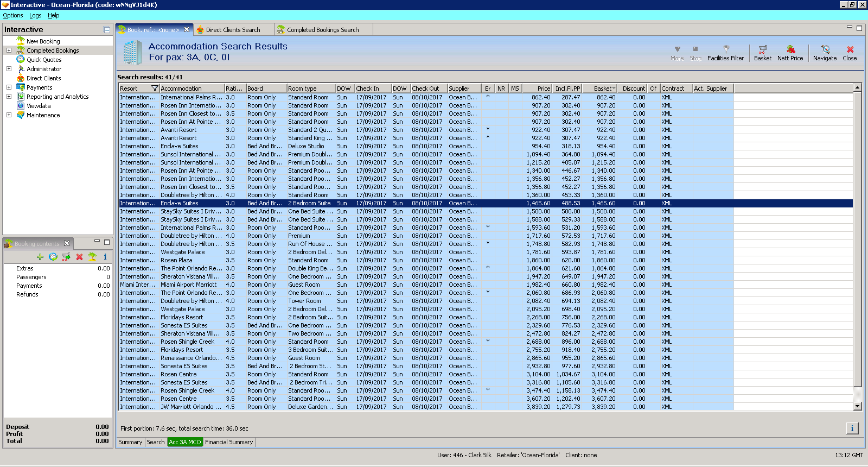868x467 pixels.
Task: Sort results by the Price column header
Action: tap(538, 89)
